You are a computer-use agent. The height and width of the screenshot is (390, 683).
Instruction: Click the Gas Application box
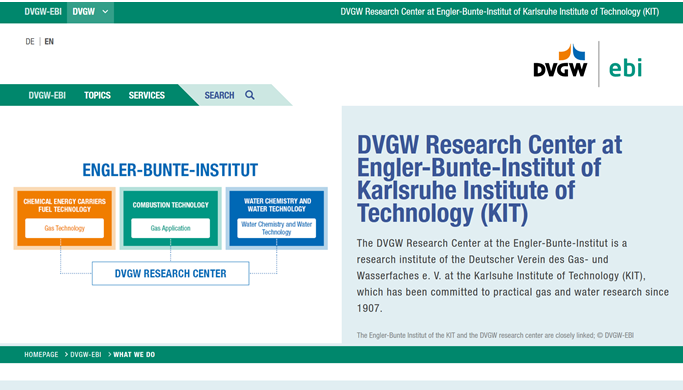pyautogui.click(x=170, y=228)
